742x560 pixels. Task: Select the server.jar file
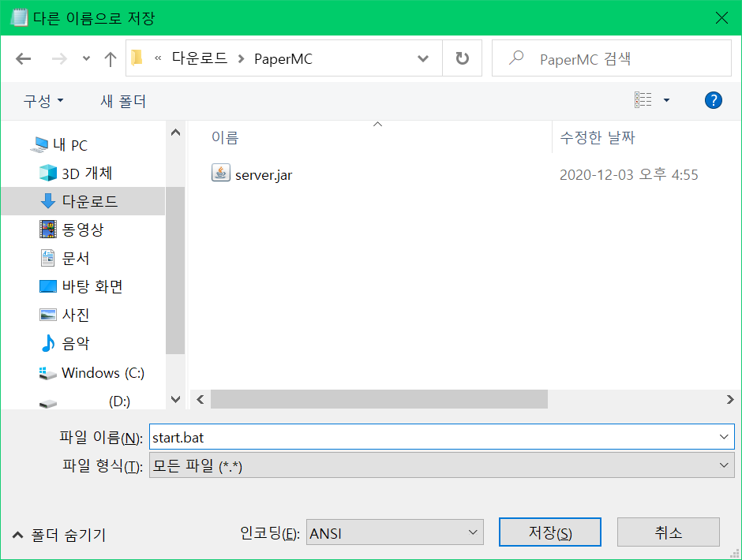tap(264, 175)
